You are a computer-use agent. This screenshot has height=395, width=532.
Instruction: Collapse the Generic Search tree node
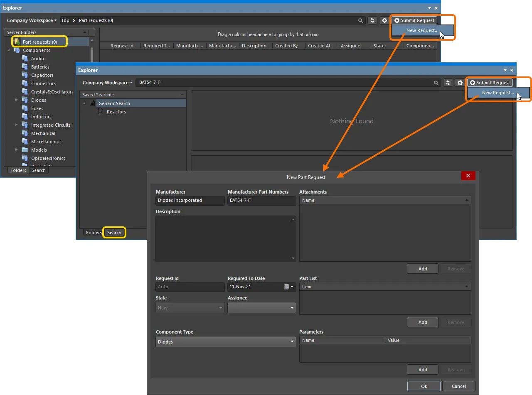(x=84, y=103)
